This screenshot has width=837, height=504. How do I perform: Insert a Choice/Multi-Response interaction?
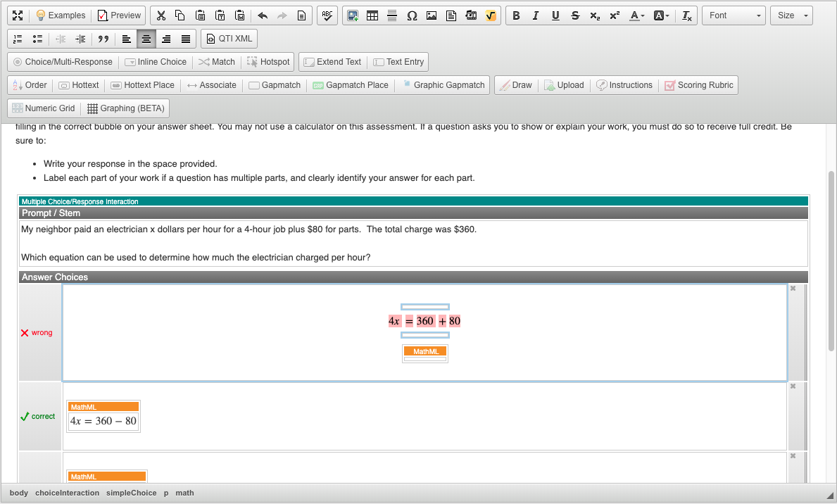click(x=63, y=62)
